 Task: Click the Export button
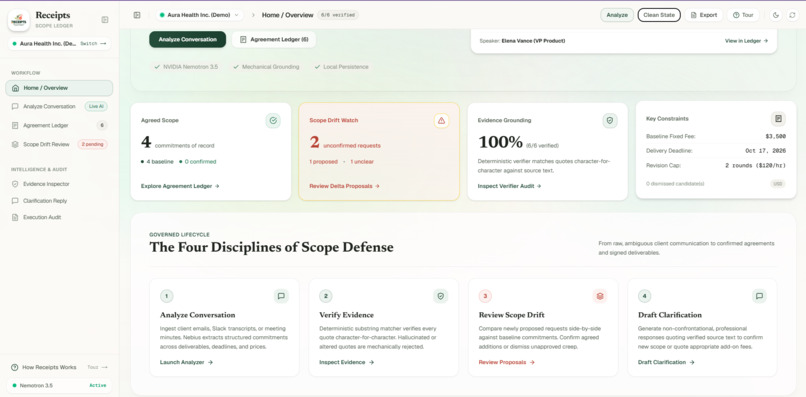tap(704, 15)
